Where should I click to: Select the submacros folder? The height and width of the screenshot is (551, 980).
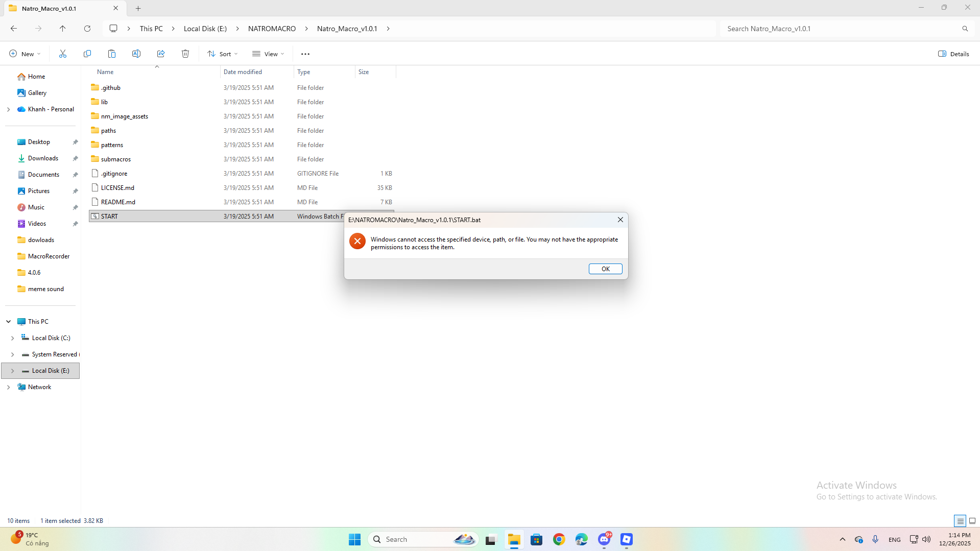242,159
